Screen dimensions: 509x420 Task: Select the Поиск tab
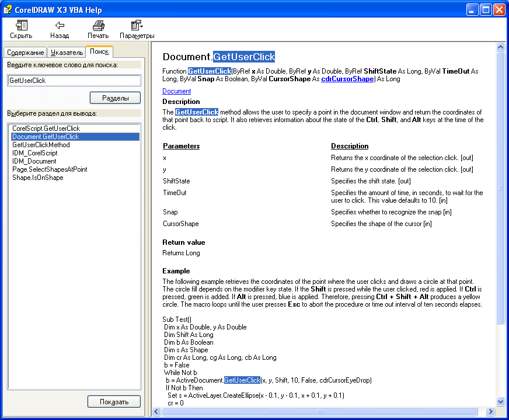(99, 51)
